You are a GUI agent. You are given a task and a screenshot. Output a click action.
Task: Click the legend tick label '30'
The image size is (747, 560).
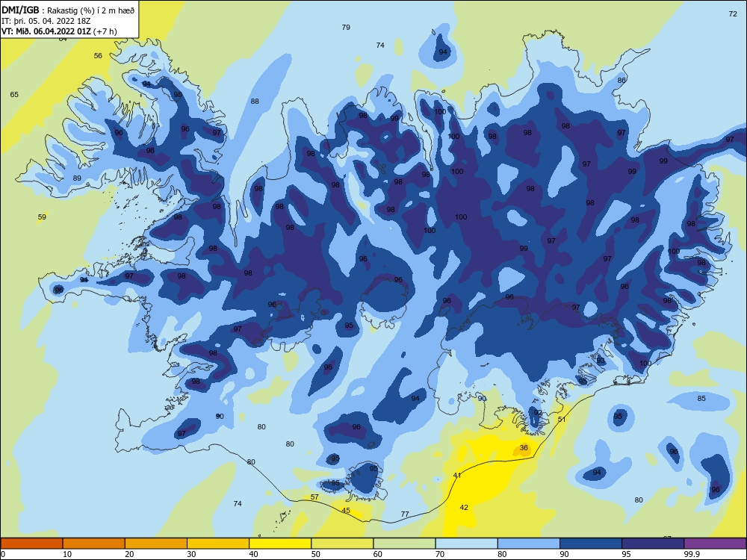pyautogui.click(x=191, y=554)
